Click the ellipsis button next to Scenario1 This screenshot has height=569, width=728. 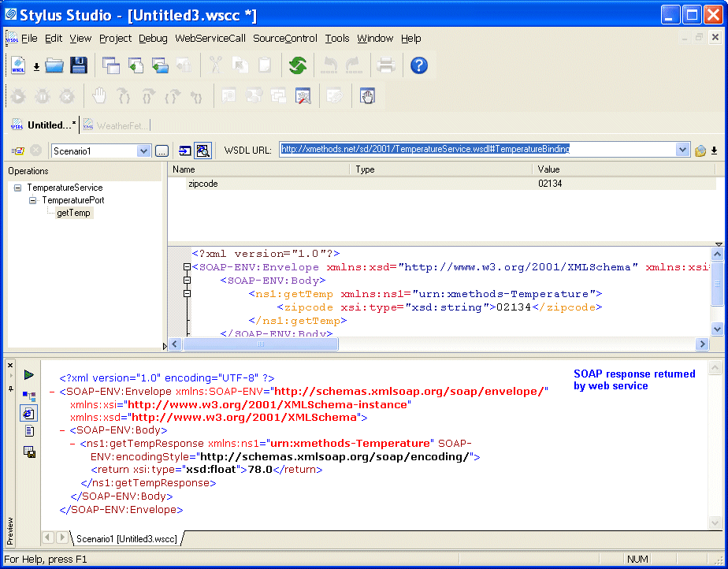coord(162,151)
